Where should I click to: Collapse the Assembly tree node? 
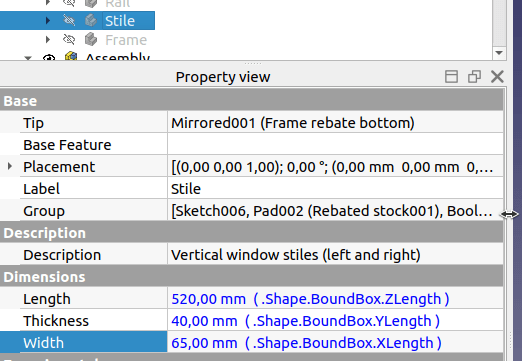28,58
